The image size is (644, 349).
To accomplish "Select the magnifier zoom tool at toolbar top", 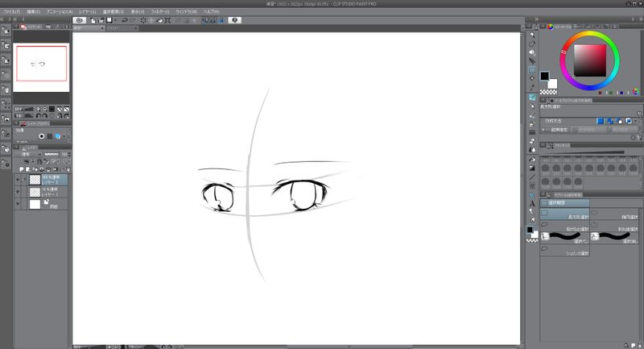I will coord(532,35).
